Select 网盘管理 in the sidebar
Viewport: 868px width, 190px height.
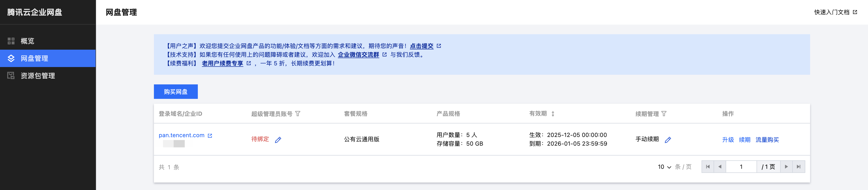34,58
